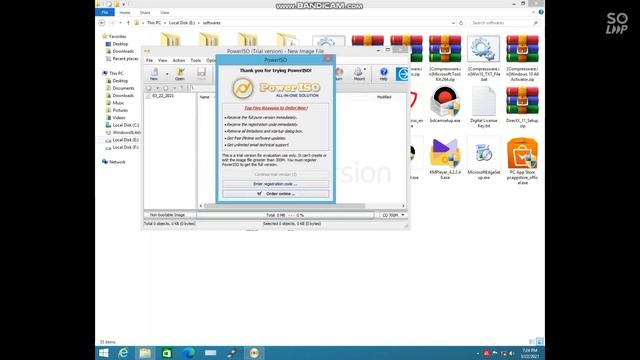Open File Explorer from the taskbar
This screenshot has height=360, width=640.
pyautogui.click(x=145, y=353)
